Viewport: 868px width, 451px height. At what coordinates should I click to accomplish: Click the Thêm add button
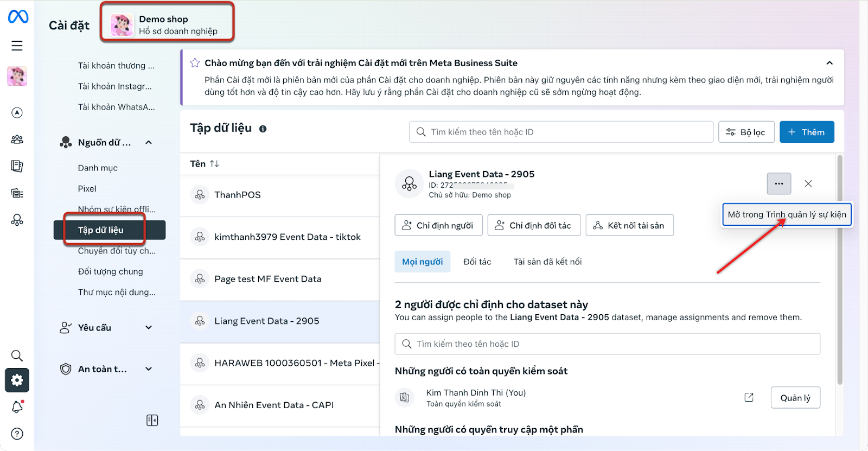point(807,132)
